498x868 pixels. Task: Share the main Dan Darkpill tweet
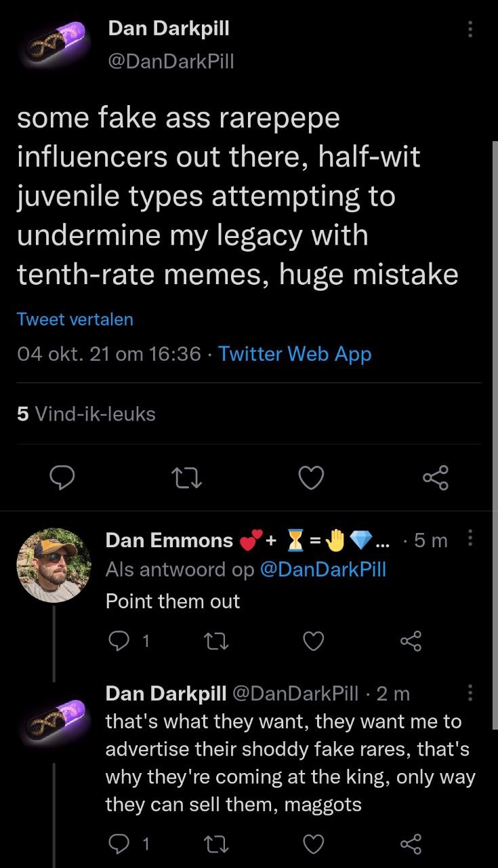pyautogui.click(x=435, y=478)
